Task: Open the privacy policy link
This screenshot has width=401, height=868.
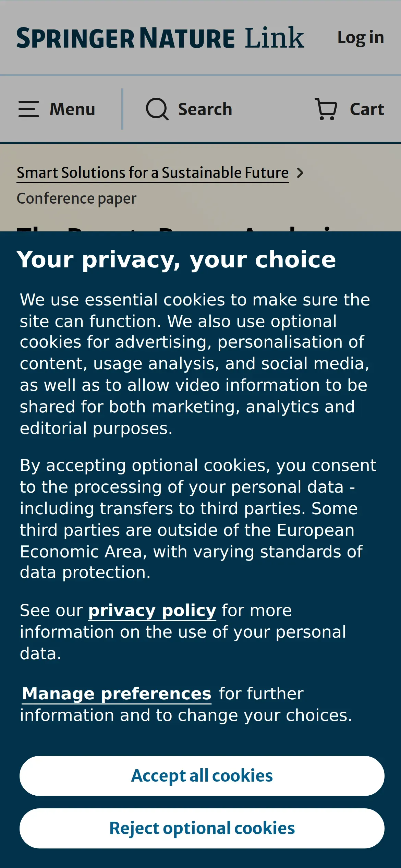Action: (152, 611)
